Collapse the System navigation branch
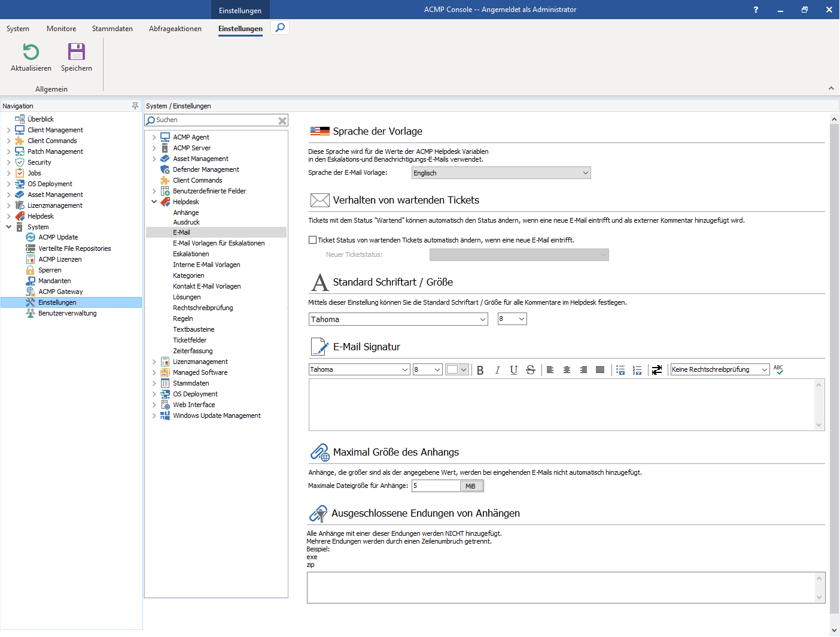The height and width of the screenshot is (637, 840). tap(9, 226)
